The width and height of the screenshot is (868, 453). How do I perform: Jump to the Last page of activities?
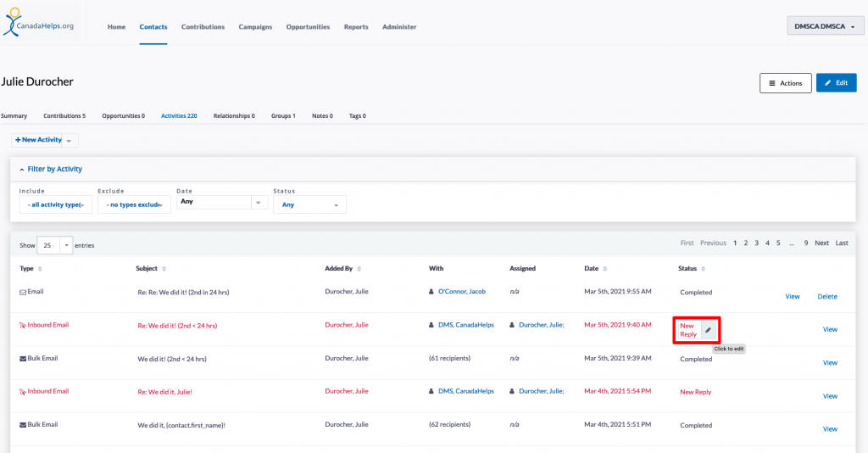[842, 243]
